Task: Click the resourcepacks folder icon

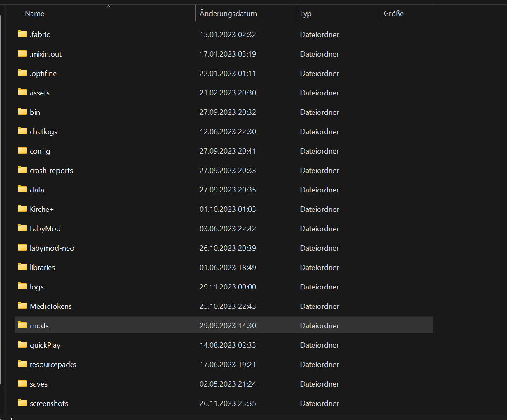Action: (22, 364)
